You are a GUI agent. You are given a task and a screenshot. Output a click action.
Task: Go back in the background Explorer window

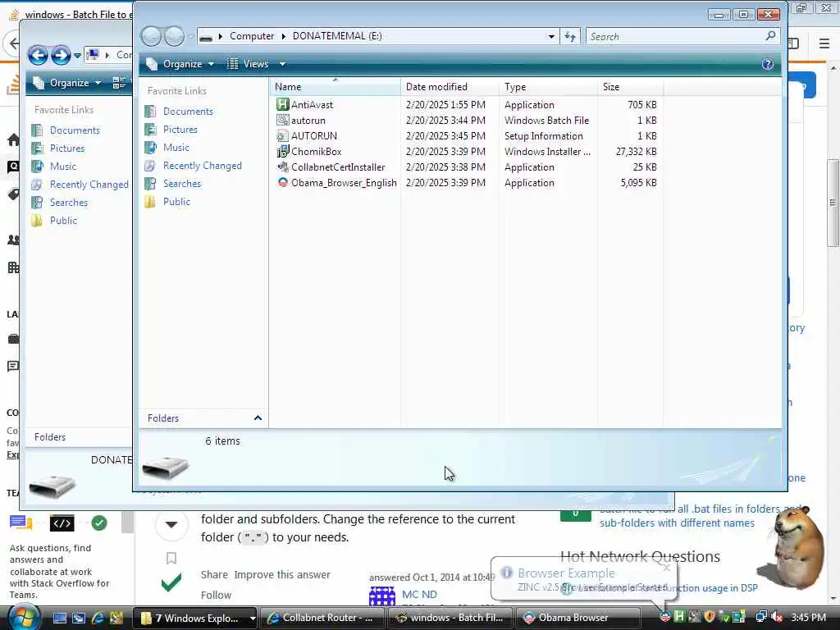coord(38,55)
